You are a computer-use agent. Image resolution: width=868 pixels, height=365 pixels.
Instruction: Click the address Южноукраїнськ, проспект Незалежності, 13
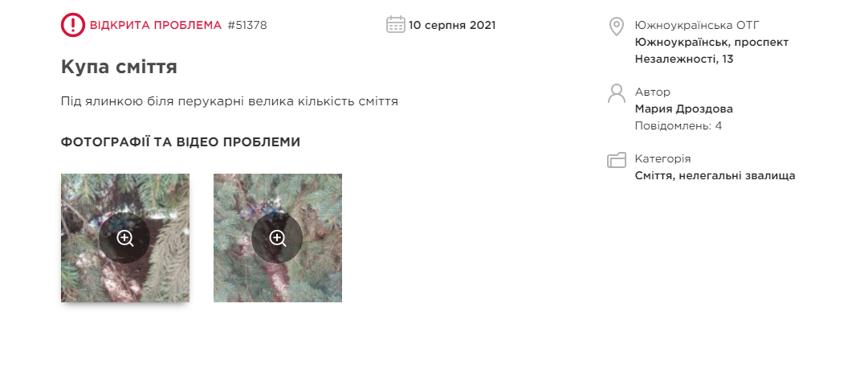coord(712,51)
